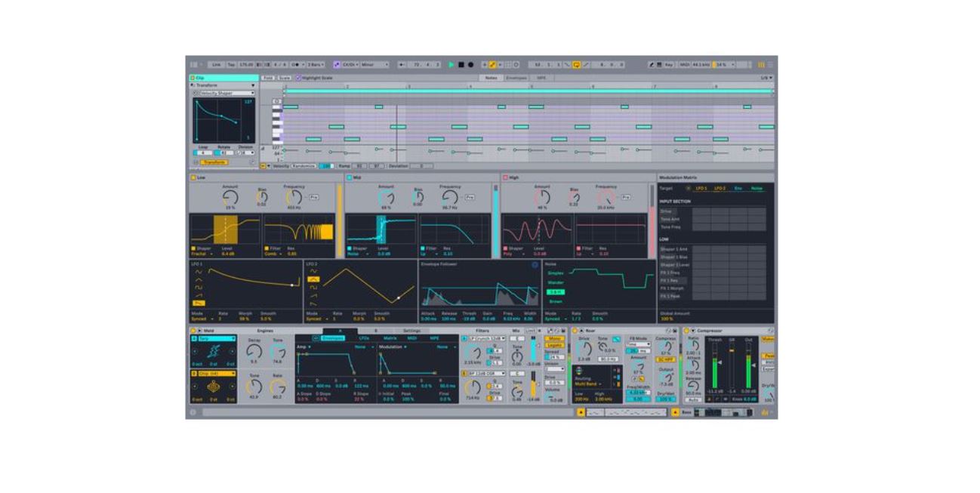
Task: Open the Matrix tab in Meld
Action: tap(390, 338)
